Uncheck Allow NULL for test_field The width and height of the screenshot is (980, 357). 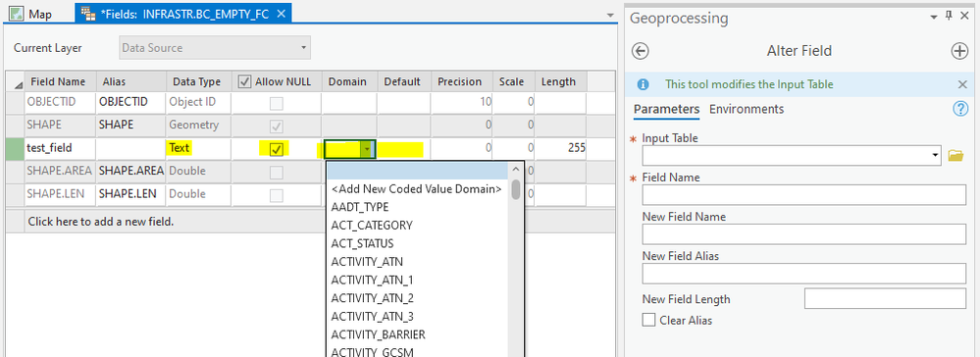point(277,149)
